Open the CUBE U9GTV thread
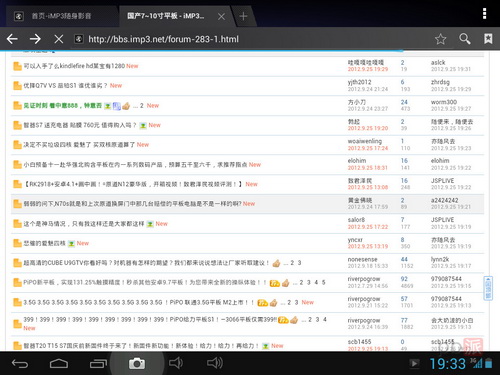 (x=146, y=263)
